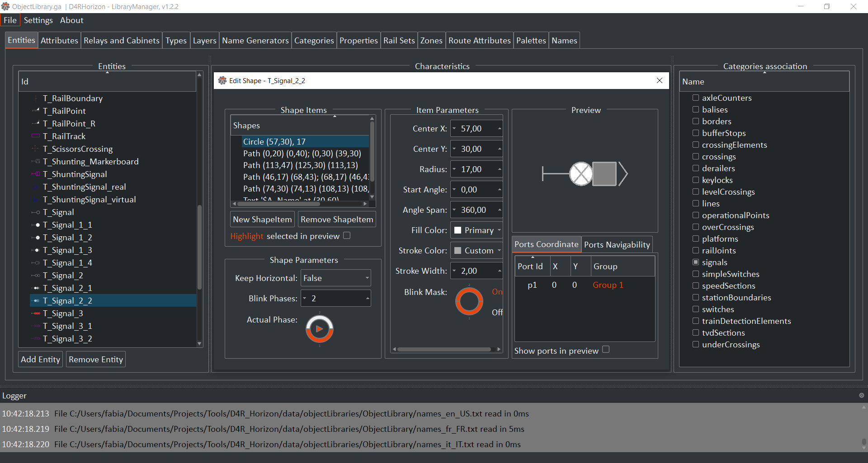
Task: Click the T_Signal_3 red signal icon
Action: pos(36,313)
